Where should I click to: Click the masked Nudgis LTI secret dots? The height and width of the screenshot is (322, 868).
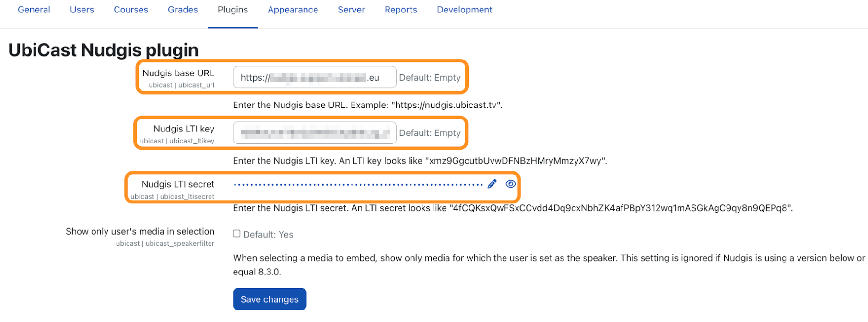(358, 184)
